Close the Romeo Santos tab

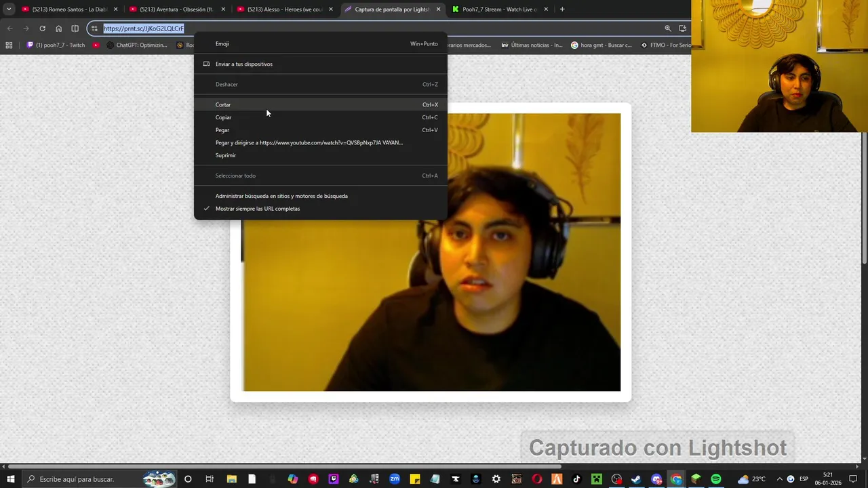pos(115,9)
